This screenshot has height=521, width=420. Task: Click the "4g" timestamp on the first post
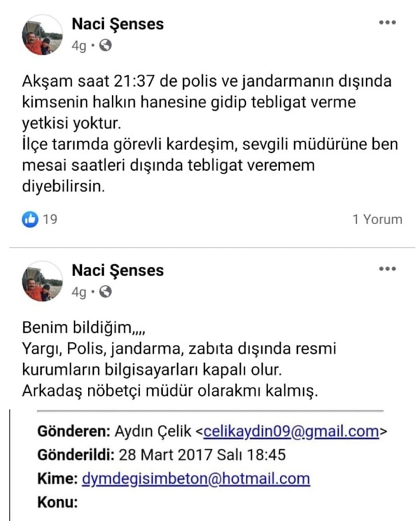(x=79, y=47)
